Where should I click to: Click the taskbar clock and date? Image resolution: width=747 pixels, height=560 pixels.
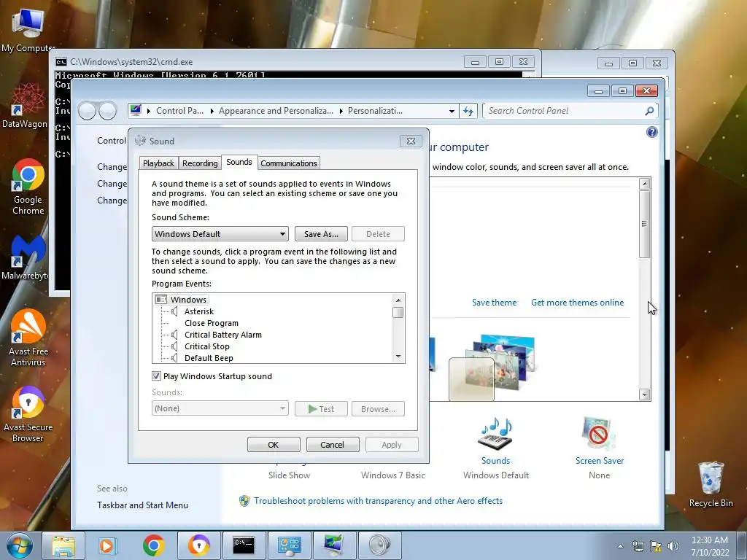click(710, 546)
